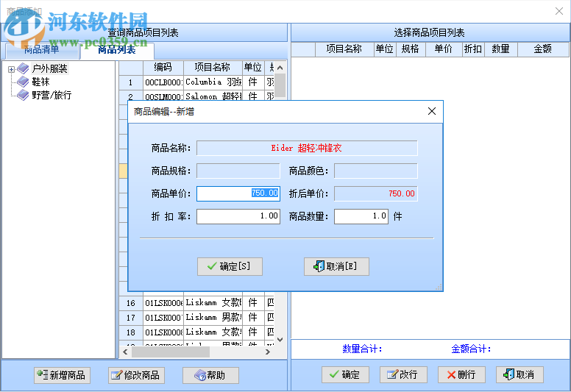The image size is (571, 392).
Task: Focus the 商品颜色 input field
Action: coord(376,171)
